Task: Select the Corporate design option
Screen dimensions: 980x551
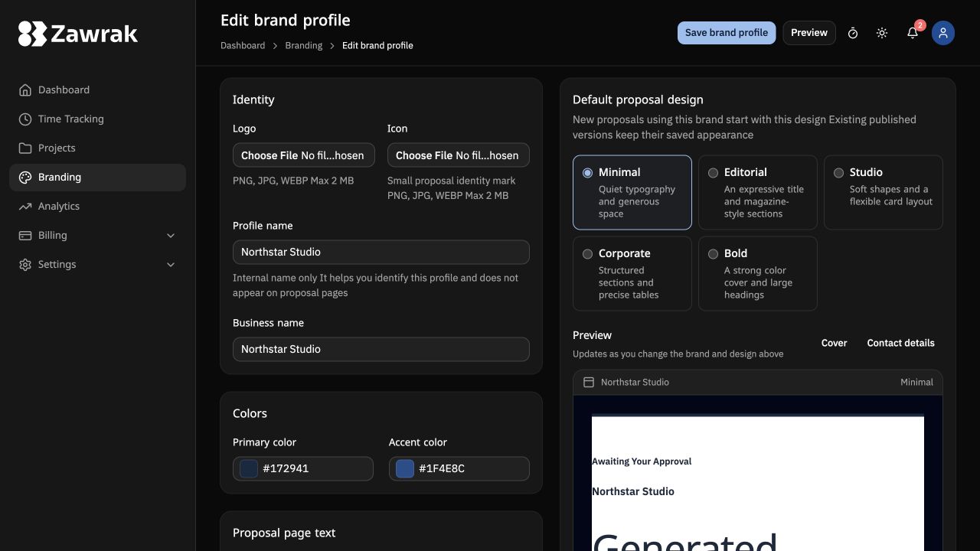Action: 632,273
